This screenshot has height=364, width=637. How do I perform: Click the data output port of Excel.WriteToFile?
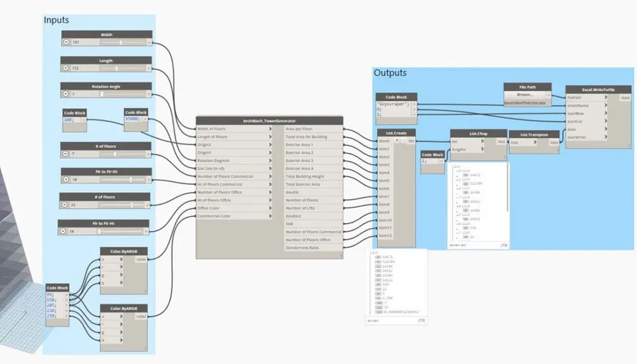click(x=625, y=97)
